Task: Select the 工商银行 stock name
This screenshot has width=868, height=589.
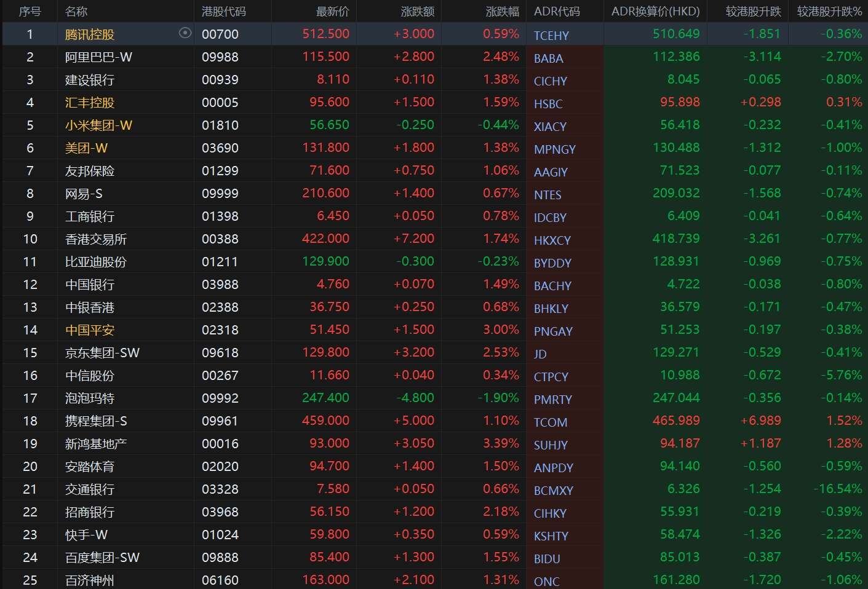Action: point(90,216)
